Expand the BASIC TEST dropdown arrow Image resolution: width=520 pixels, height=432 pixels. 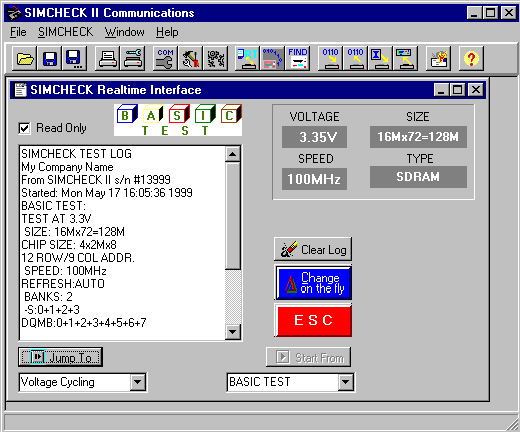pyautogui.click(x=346, y=382)
